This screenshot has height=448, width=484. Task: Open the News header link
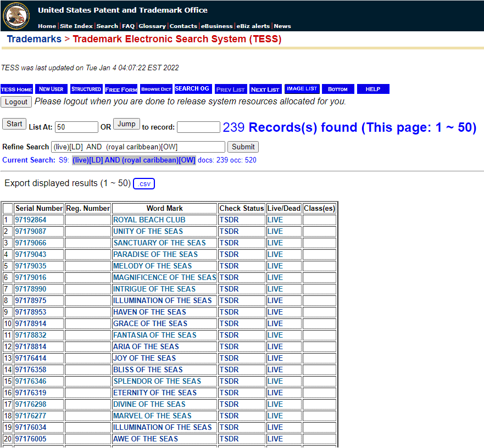point(282,26)
